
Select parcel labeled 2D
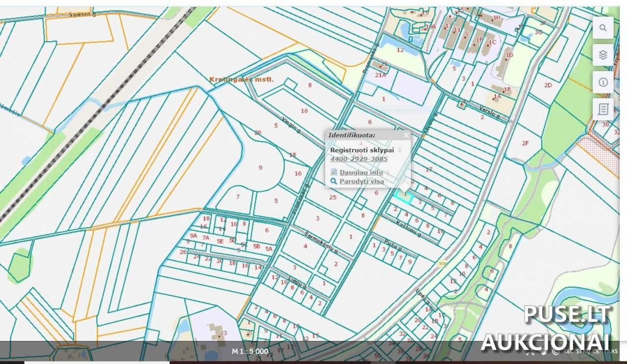click(548, 85)
